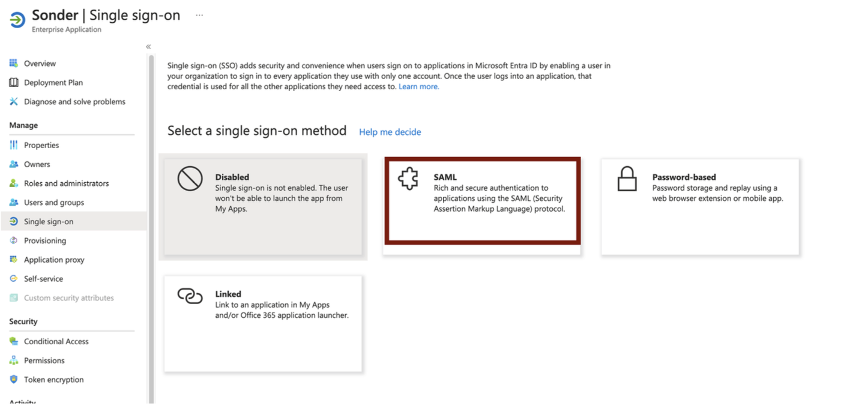Click the Token encryption shield icon
The image size is (868, 415).
(x=14, y=380)
